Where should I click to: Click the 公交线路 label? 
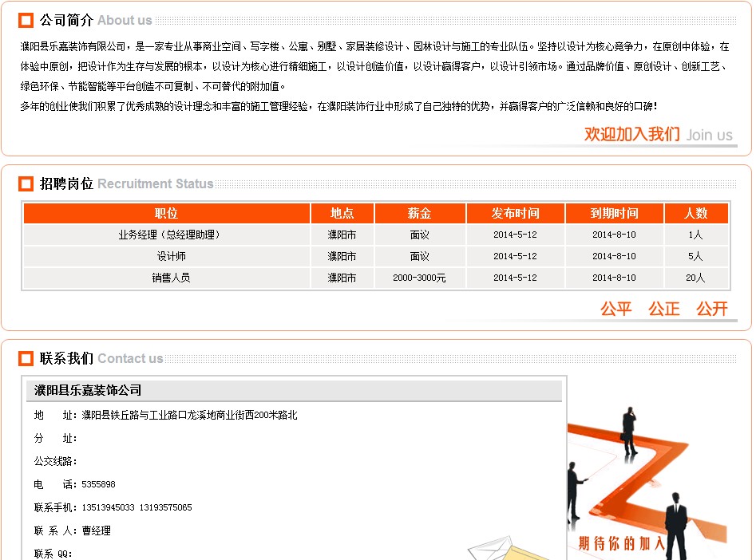[x=55, y=461]
